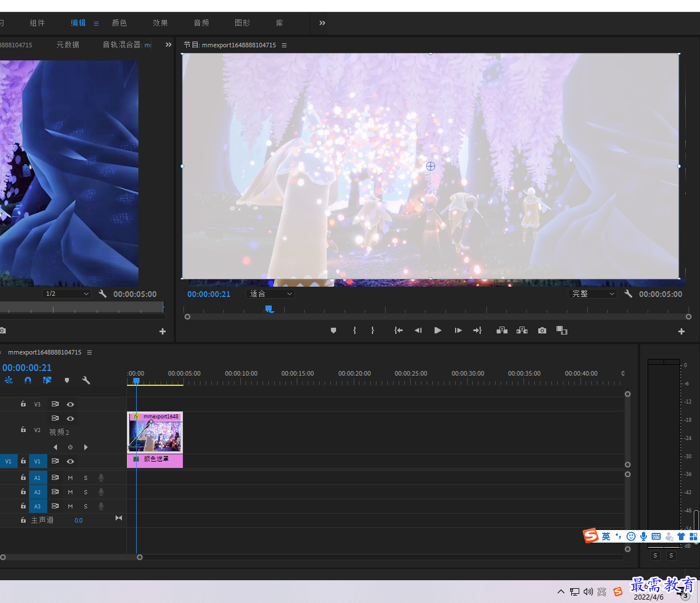
Task: Open Program monitor panel menu
Action: pos(284,45)
